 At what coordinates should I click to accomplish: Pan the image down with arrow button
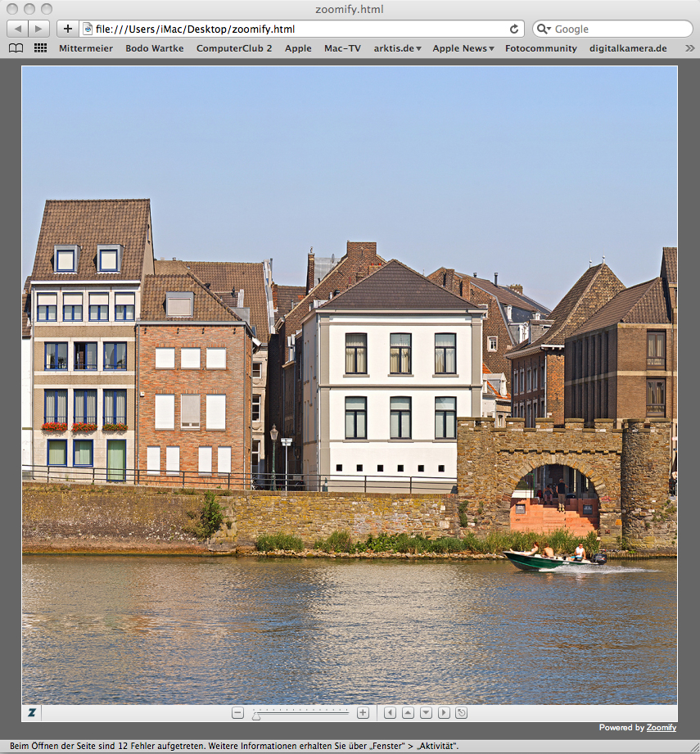(x=426, y=713)
